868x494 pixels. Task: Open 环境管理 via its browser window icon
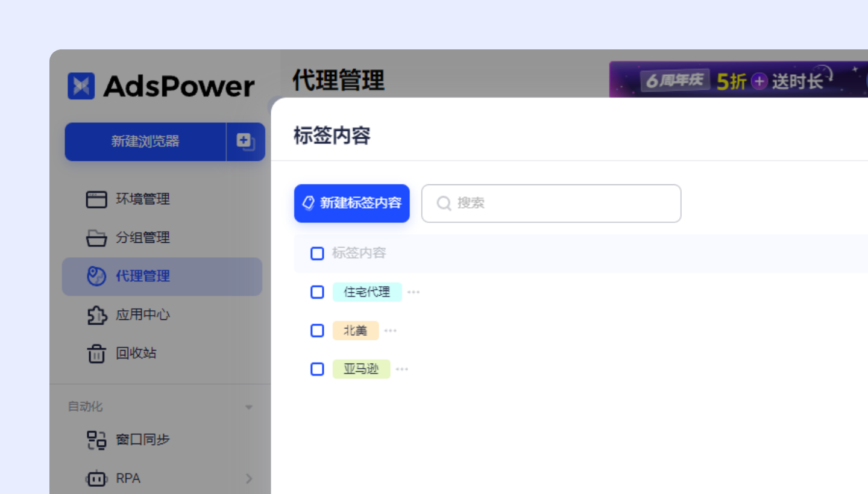click(97, 199)
